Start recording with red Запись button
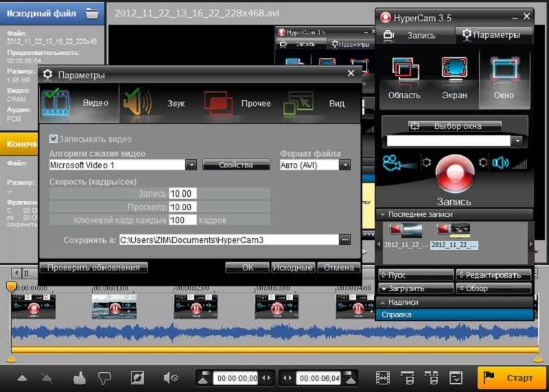The height and width of the screenshot is (392, 549). (x=454, y=174)
